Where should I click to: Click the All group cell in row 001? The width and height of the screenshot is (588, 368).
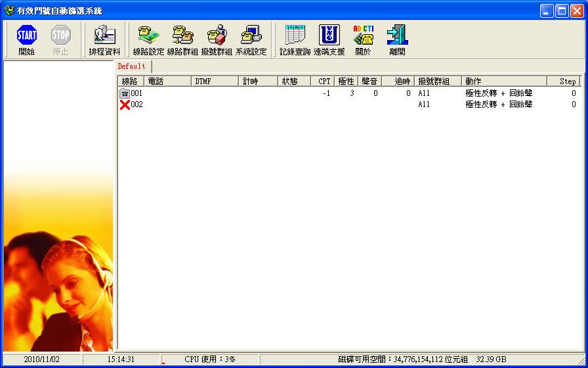424,93
